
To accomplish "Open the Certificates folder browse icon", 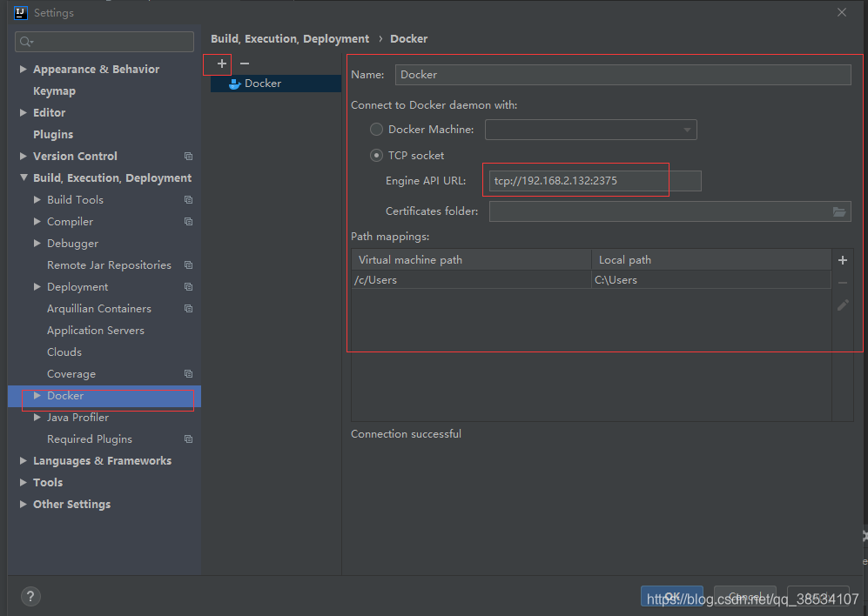I will (839, 211).
